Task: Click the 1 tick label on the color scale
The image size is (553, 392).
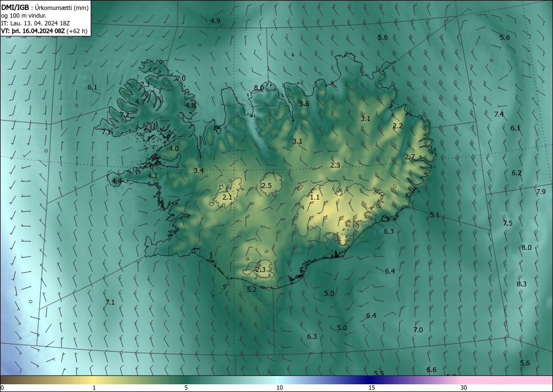Action: (94, 388)
